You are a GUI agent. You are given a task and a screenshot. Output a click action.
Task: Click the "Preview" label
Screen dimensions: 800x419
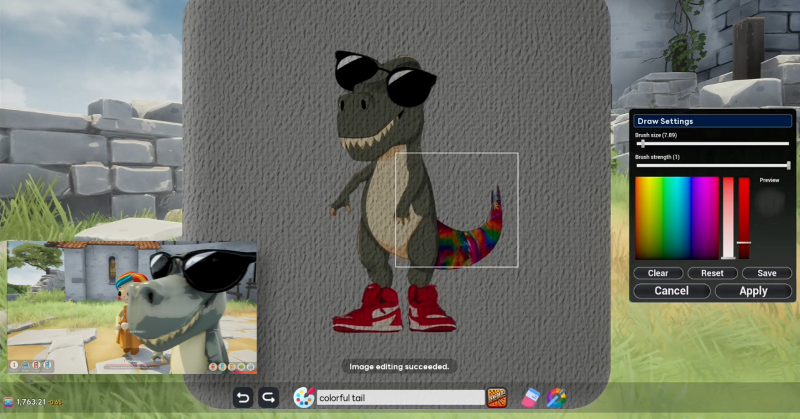pos(769,180)
